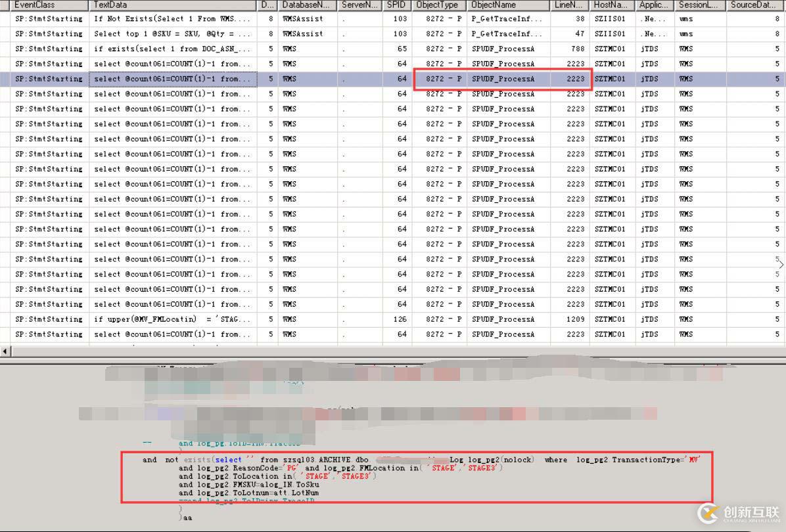The image size is (786, 532).
Task: Click SZTMC01 in the line 1209 row
Action: click(610, 319)
